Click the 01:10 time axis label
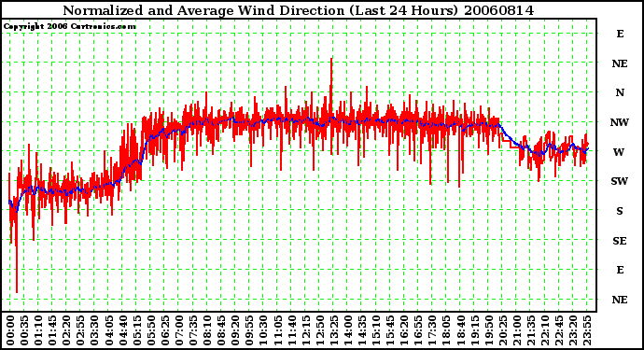Image resolution: width=644 pixels, height=350 pixels. click(38, 330)
